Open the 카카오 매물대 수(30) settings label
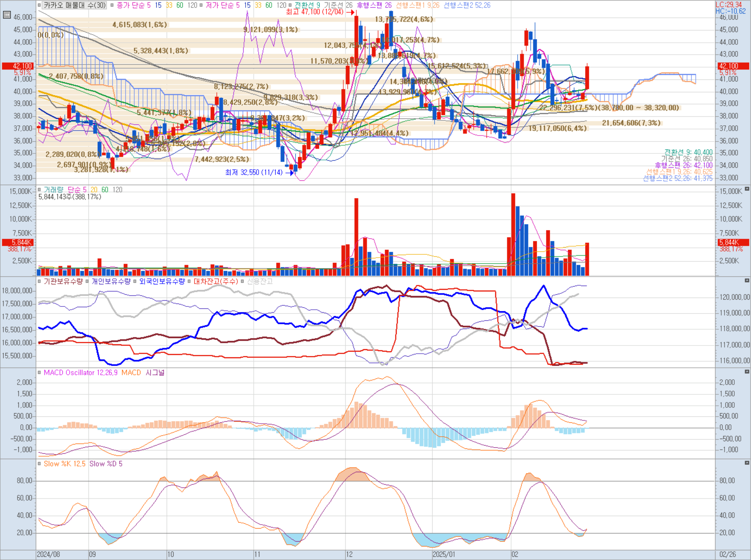The image size is (751, 560). [75, 5]
